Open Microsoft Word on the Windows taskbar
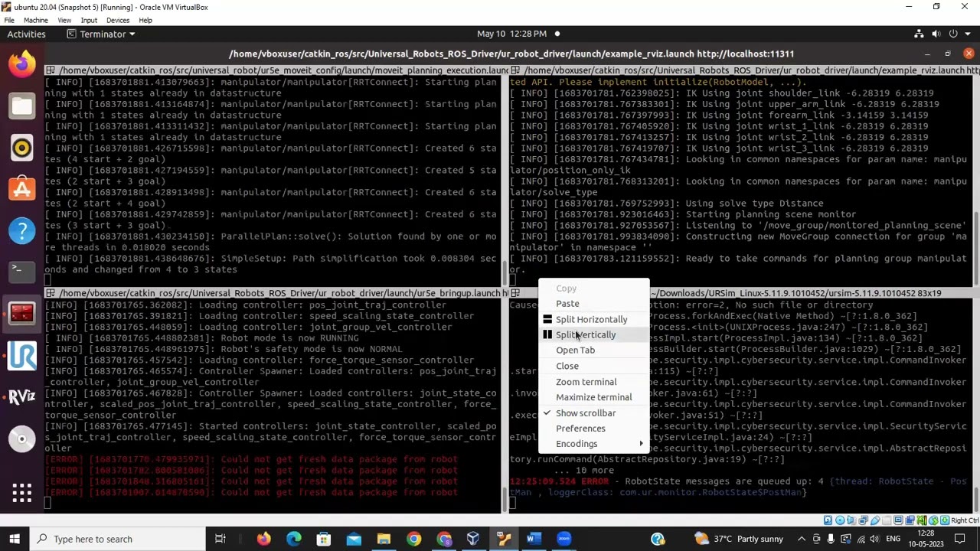The width and height of the screenshot is (980, 551). click(534, 539)
